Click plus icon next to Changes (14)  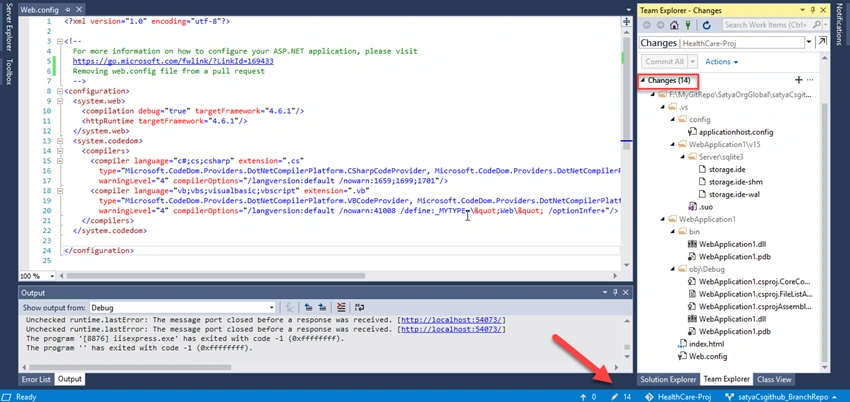798,80
